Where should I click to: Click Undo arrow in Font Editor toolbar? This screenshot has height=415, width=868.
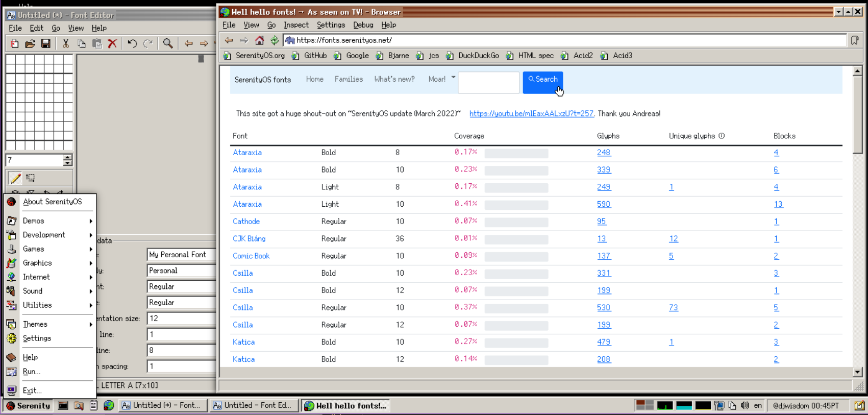(x=132, y=43)
